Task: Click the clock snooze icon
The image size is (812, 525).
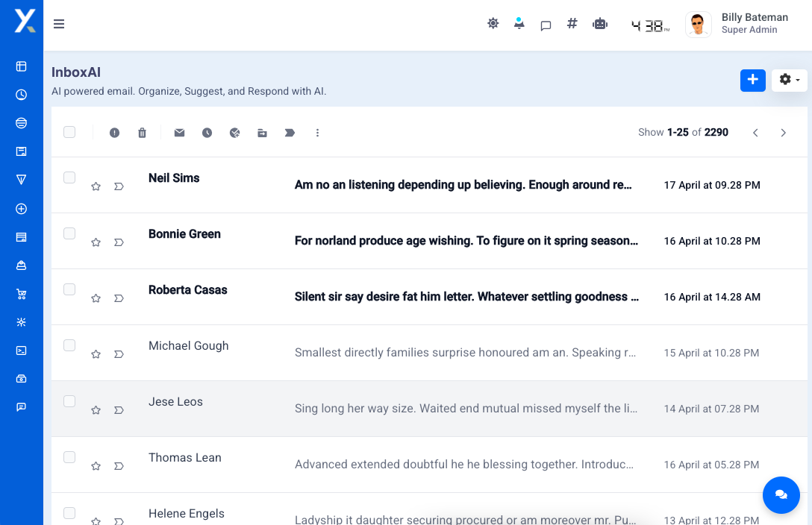Action: 207,133
